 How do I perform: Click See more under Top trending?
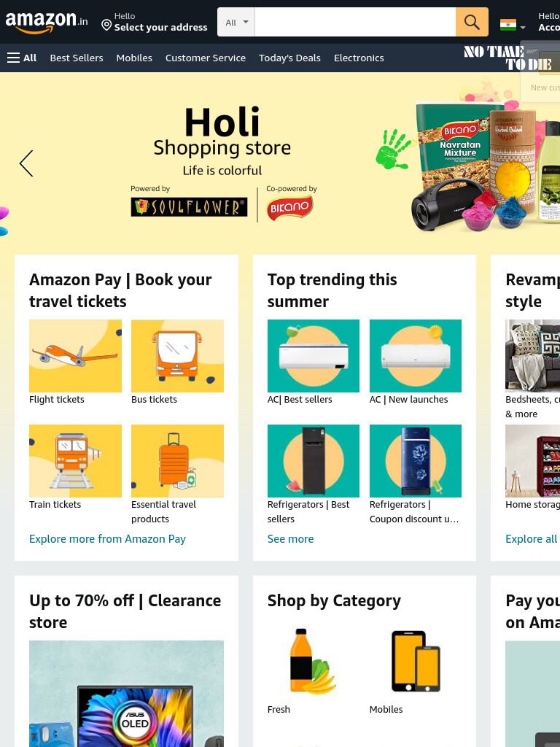290,539
